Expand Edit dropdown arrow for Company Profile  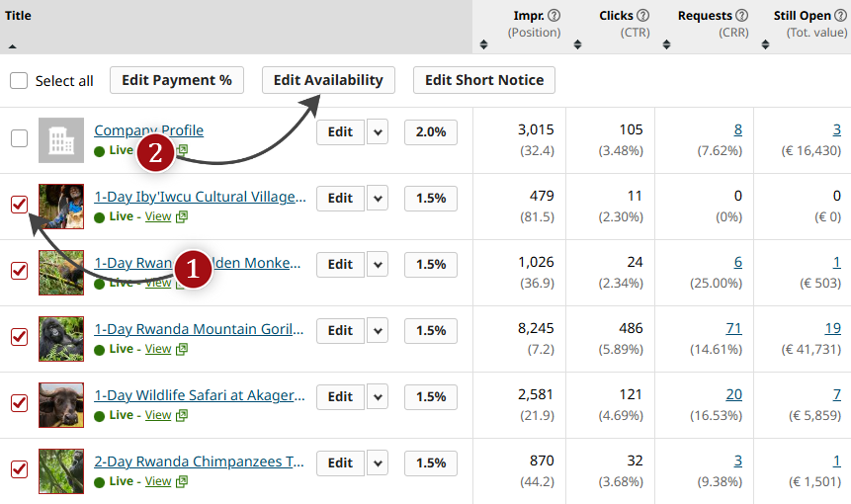[x=378, y=132]
